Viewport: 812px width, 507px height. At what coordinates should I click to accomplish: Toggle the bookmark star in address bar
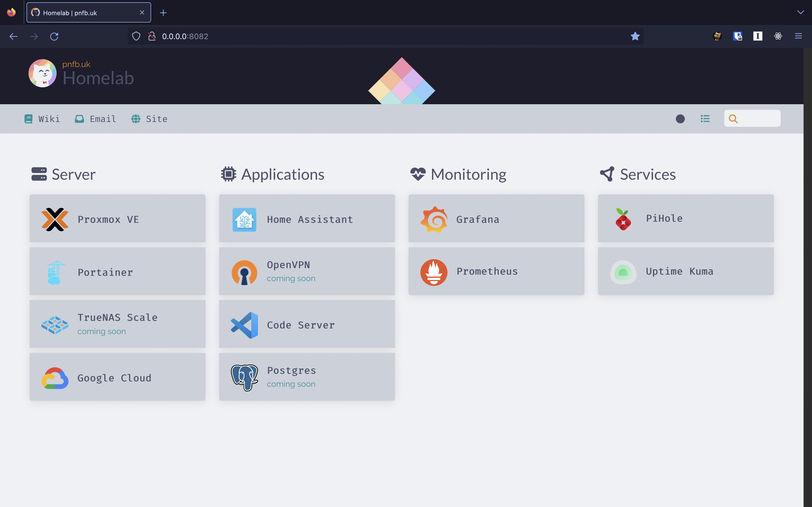click(x=635, y=36)
